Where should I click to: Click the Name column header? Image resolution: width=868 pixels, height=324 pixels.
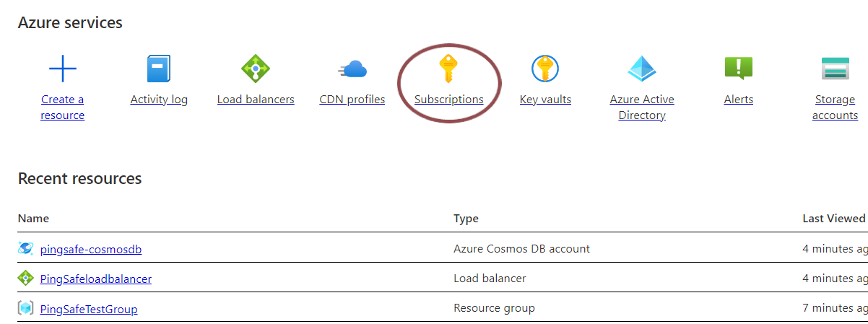click(33, 219)
